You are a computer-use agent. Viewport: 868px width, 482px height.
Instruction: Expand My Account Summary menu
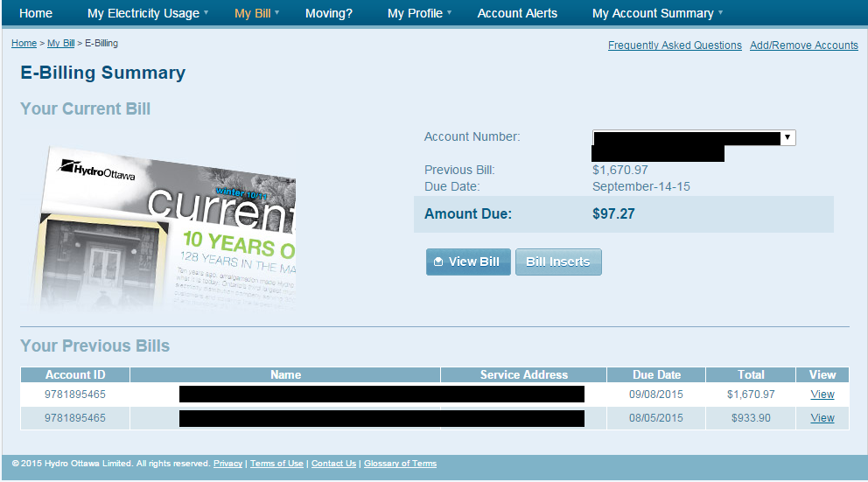coord(657,13)
